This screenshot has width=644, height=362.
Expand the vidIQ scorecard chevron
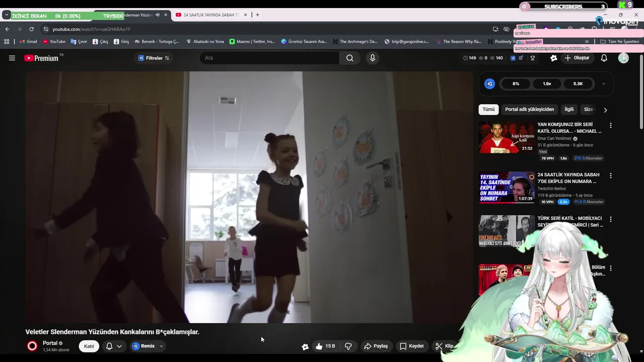[603, 84]
